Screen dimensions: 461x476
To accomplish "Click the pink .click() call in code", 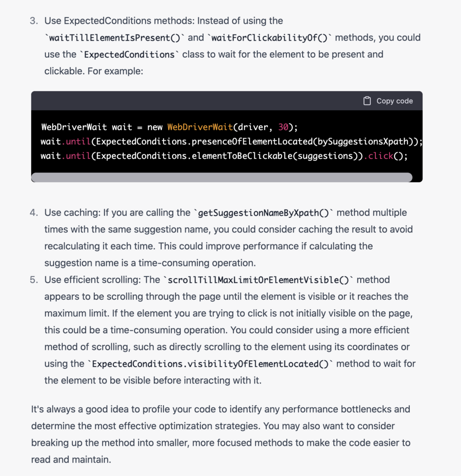I will coord(379,156).
